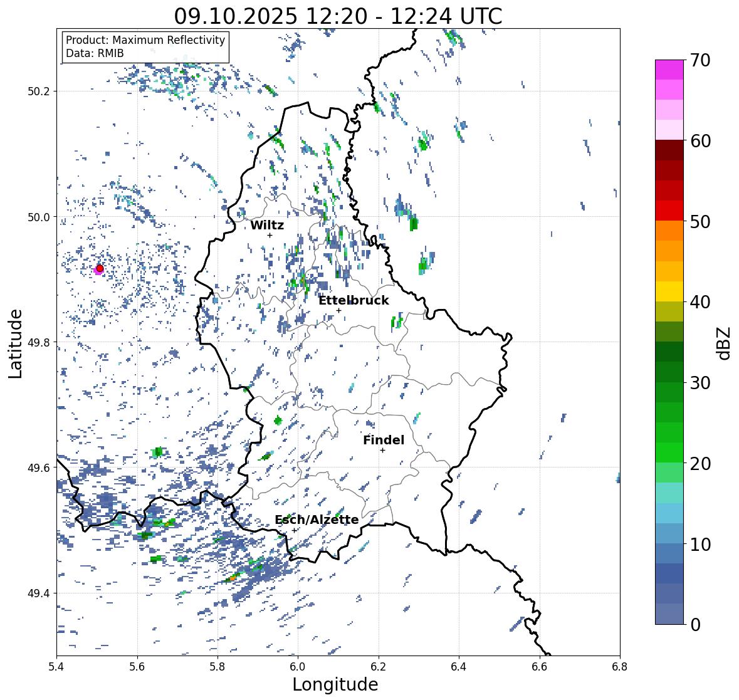Click the longitude tick label 5.6
739x700 pixels.
pos(137,667)
